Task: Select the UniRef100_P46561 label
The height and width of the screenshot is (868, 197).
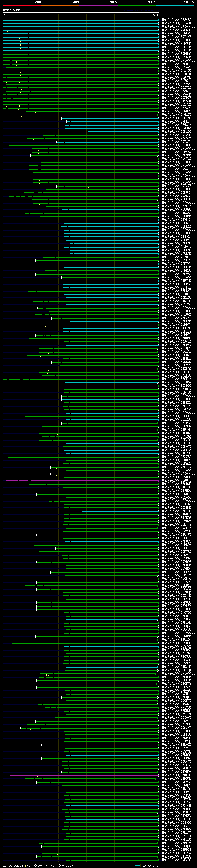Action: (177, 657)
